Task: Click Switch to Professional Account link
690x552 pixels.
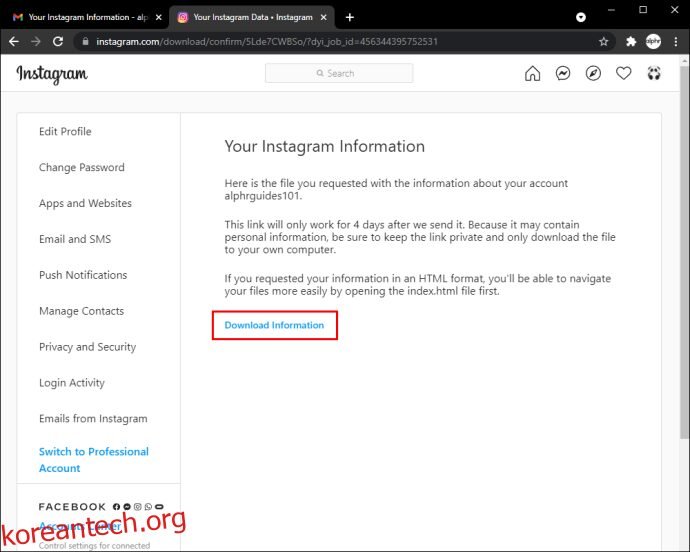Action: pos(94,460)
